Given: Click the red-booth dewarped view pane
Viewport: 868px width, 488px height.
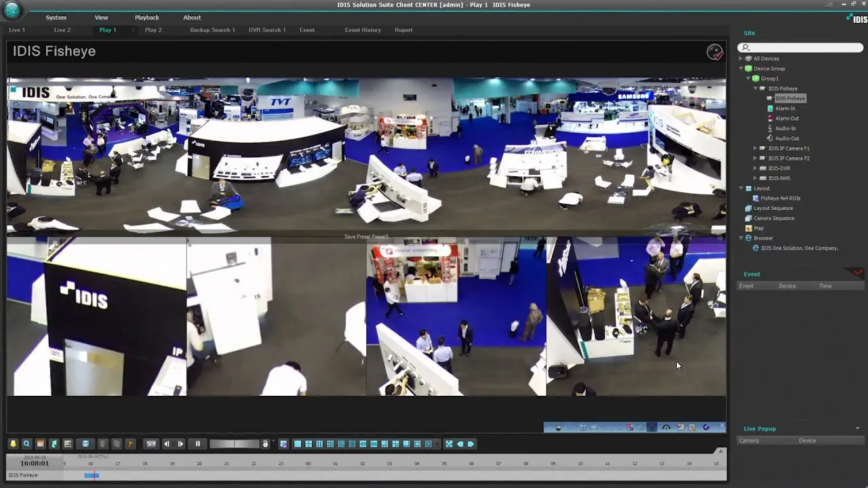Looking at the screenshot, I should (x=456, y=317).
